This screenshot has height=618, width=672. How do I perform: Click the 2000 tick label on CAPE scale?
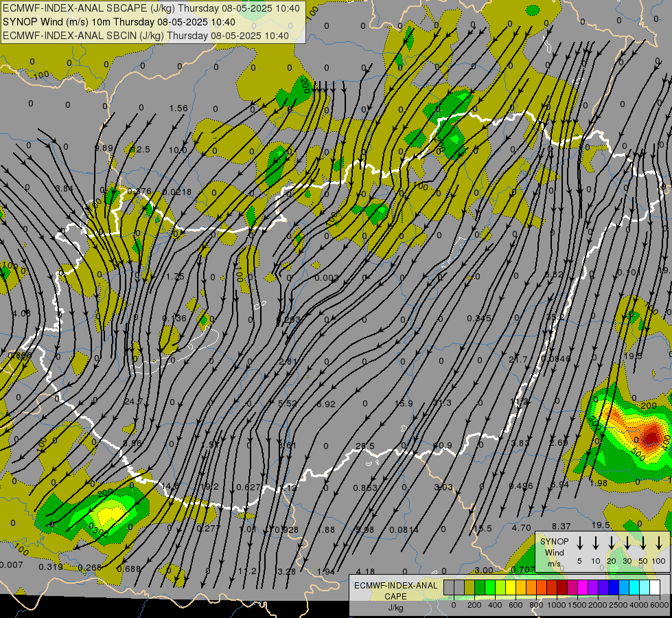pos(598,605)
